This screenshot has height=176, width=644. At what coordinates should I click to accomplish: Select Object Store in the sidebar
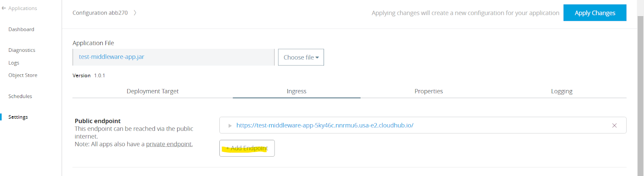point(23,75)
